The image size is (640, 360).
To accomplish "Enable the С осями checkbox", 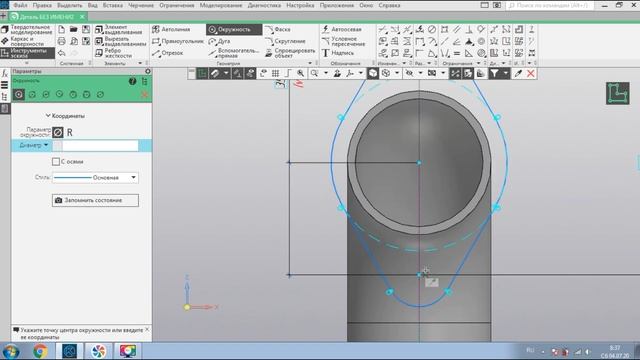I will [x=56, y=162].
